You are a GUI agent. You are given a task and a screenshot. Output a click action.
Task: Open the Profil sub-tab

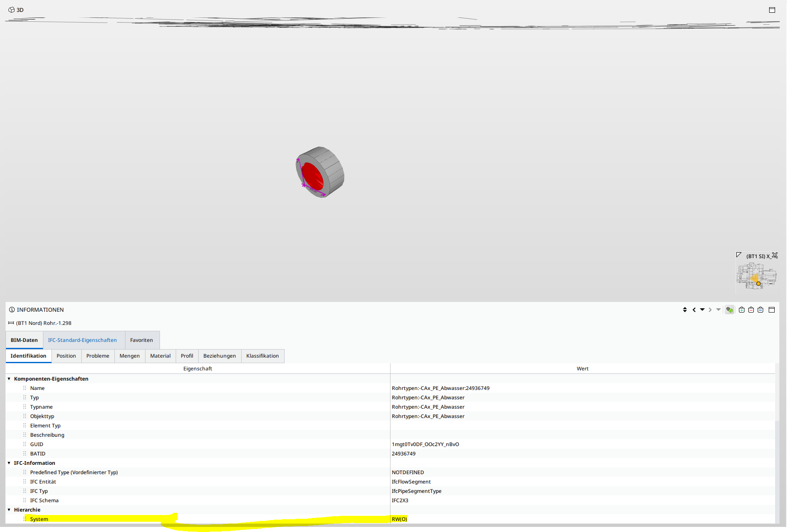pyautogui.click(x=187, y=356)
